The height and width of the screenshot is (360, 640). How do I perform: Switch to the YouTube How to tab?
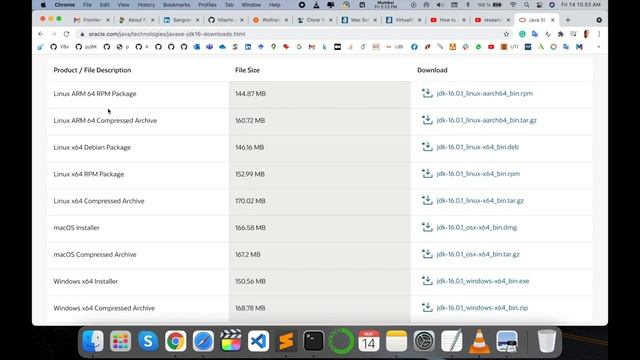click(x=448, y=20)
